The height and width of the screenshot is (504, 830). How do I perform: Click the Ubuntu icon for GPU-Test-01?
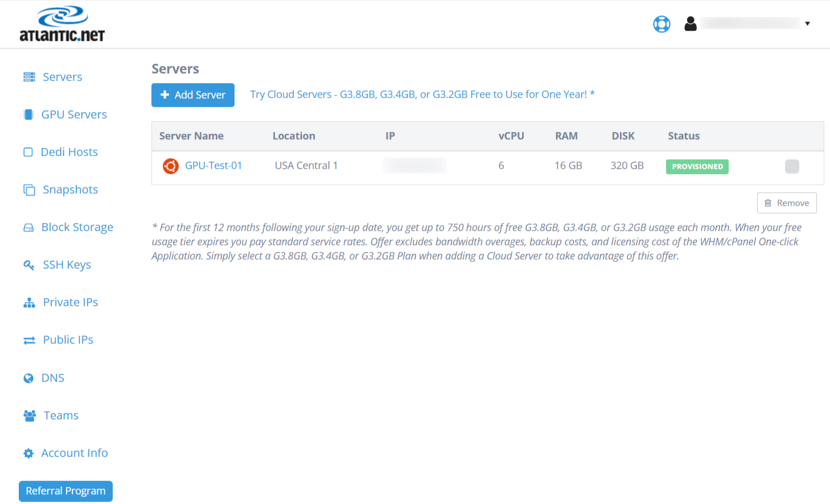[171, 166]
